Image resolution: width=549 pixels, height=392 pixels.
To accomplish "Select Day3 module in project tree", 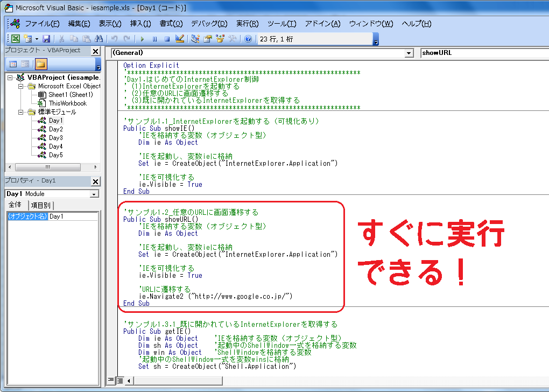I will coord(55,138).
